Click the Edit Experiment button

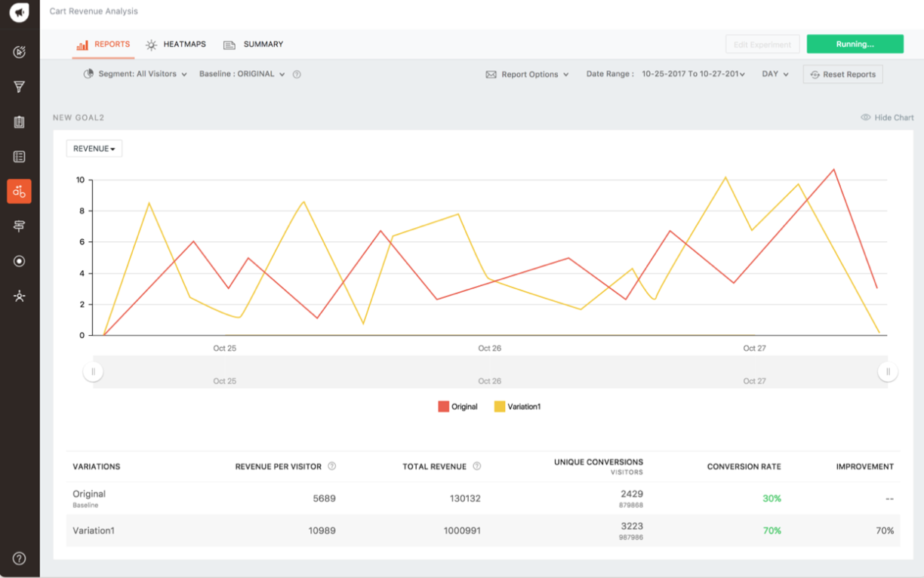click(762, 45)
